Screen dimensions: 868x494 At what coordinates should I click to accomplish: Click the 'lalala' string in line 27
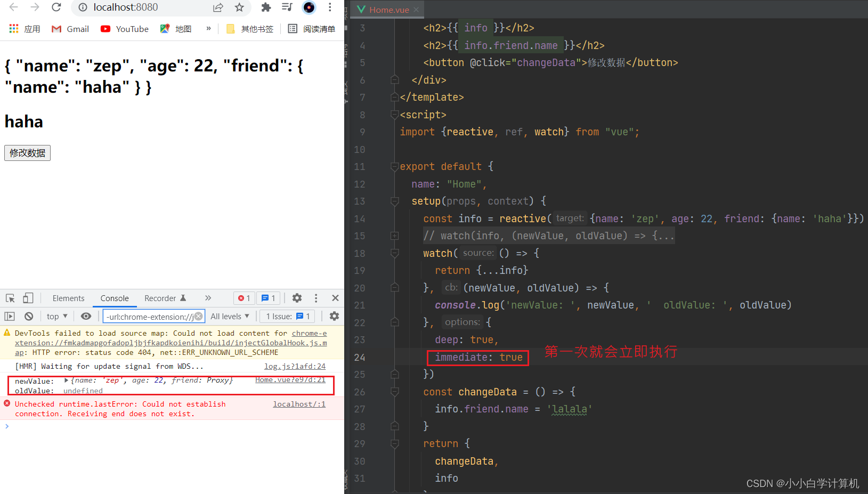point(570,409)
